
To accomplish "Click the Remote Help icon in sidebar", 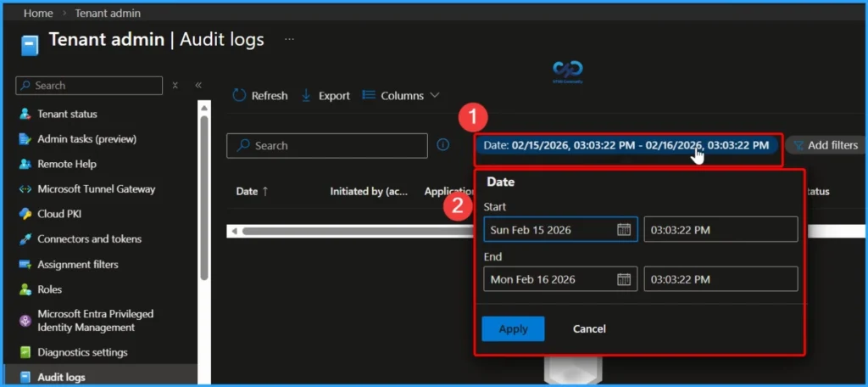I will click(x=25, y=164).
